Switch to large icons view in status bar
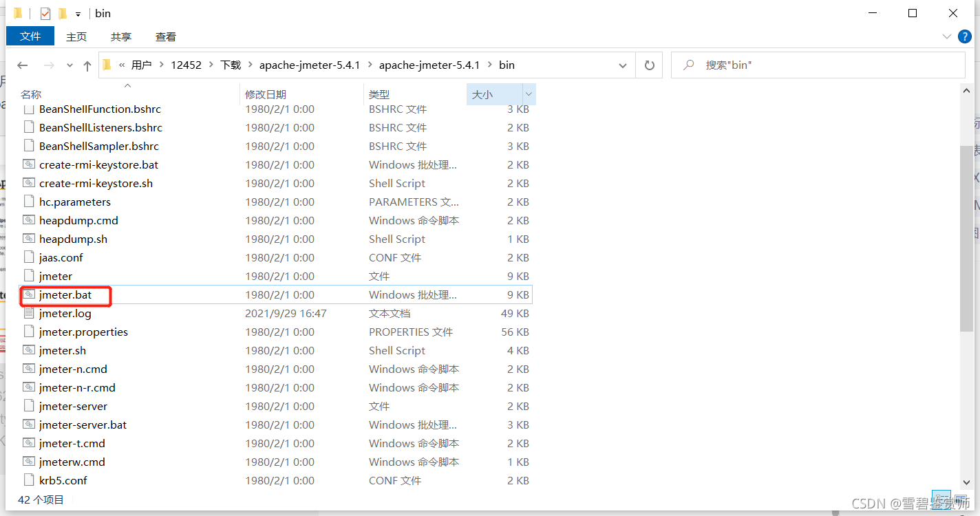 tap(961, 500)
